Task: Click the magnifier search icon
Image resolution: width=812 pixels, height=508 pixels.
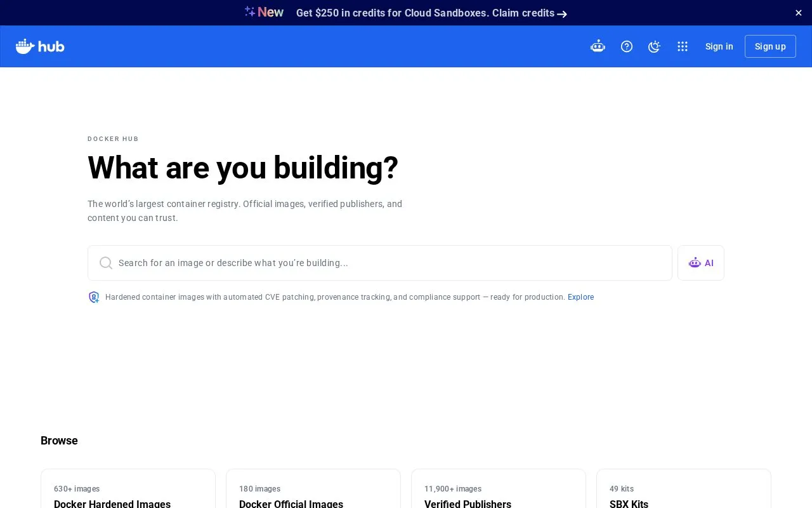Action: [x=106, y=263]
